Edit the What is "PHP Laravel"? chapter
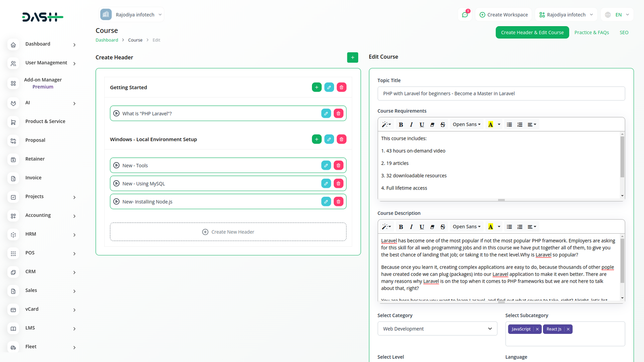The width and height of the screenshot is (644, 362). 326,113
